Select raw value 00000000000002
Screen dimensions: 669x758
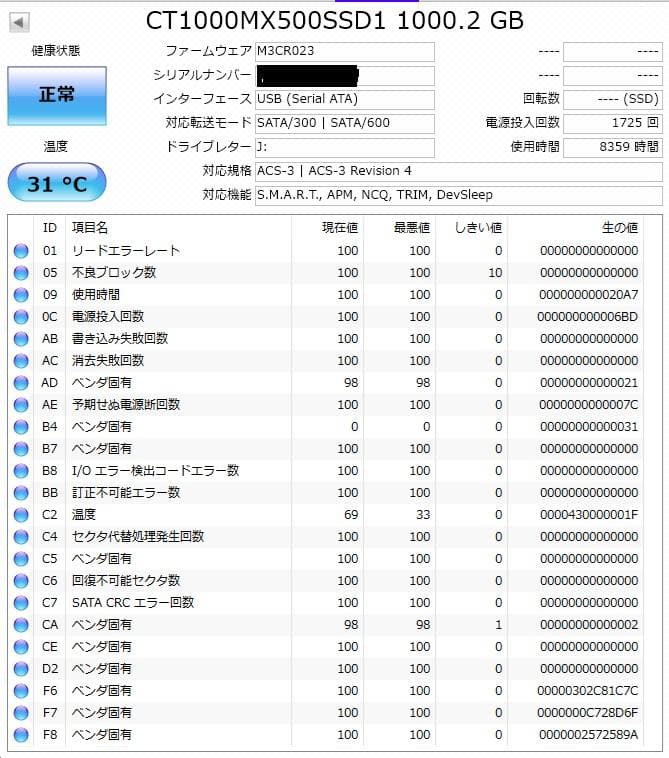[589, 625]
